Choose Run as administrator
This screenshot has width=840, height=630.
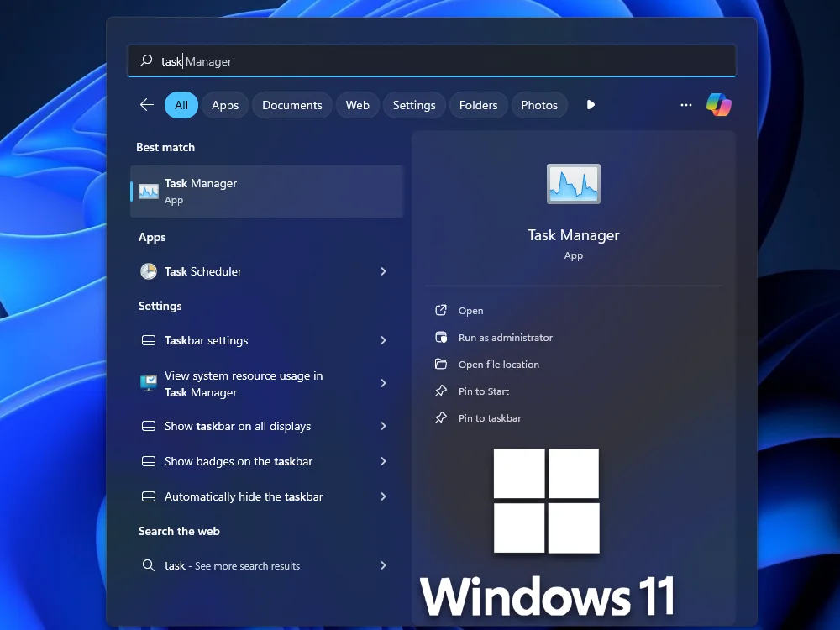505,338
